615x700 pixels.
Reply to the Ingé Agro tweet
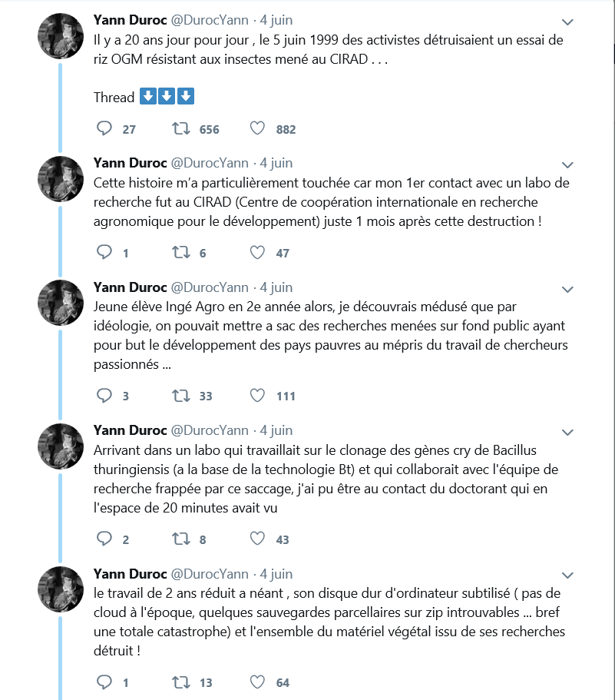tap(104, 396)
